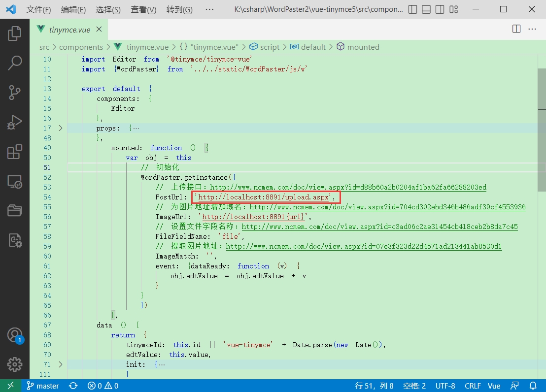Toggle the bottom panel layout button
Viewport: 546px width, 392px height.
pos(427,10)
